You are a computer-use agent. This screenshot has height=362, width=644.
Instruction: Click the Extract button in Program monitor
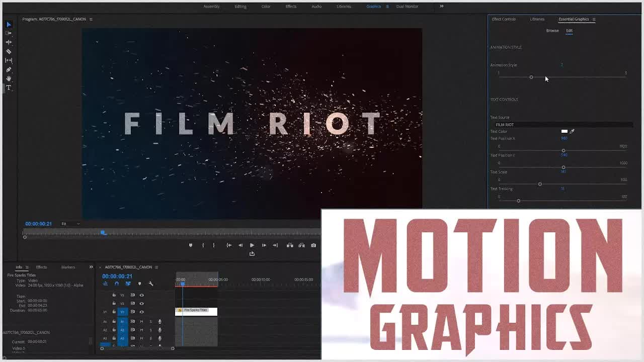tap(301, 245)
